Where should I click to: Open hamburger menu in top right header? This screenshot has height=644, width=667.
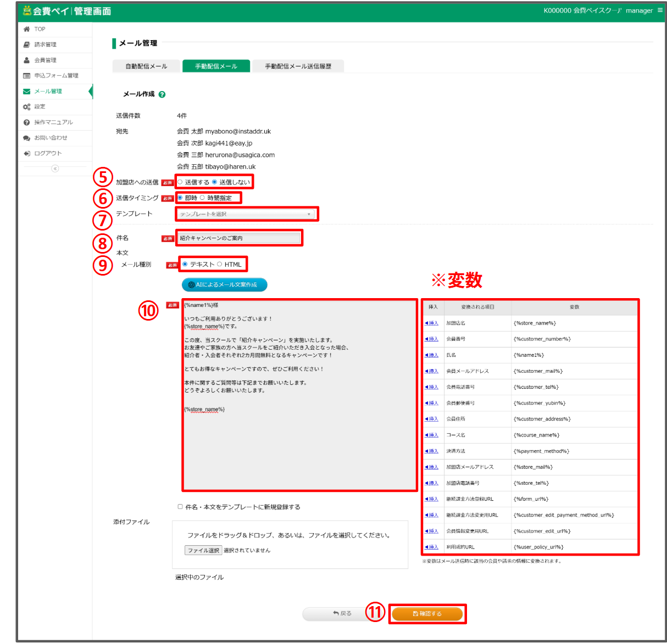click(660, 10)
